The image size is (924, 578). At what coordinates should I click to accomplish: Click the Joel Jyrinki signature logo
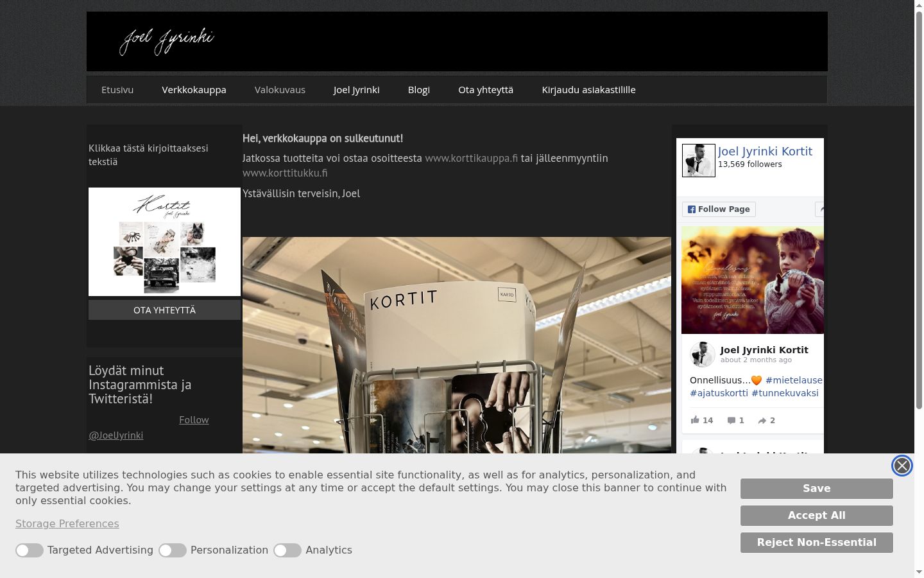click(x=166, y=41)
